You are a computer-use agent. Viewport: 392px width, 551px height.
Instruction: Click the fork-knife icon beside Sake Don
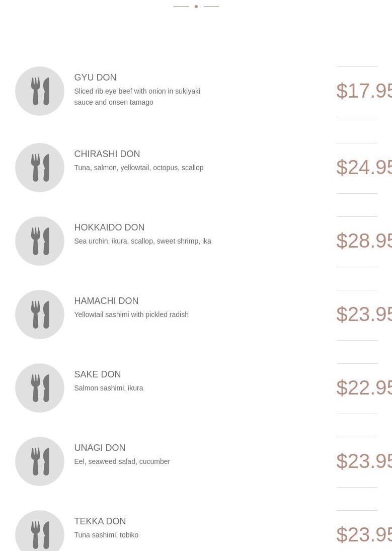coord(40,388)
